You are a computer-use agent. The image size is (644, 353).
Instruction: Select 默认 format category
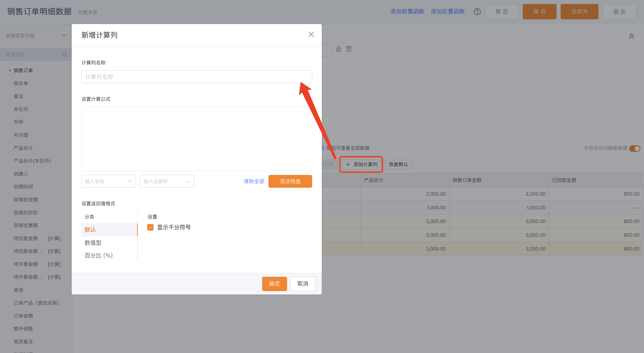coord(109,230)
